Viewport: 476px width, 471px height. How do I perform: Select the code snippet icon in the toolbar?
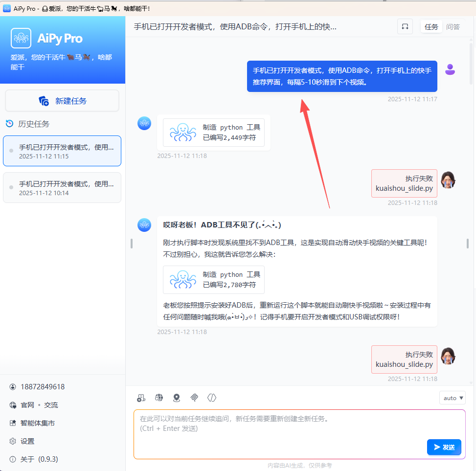[x=211, y=398]
